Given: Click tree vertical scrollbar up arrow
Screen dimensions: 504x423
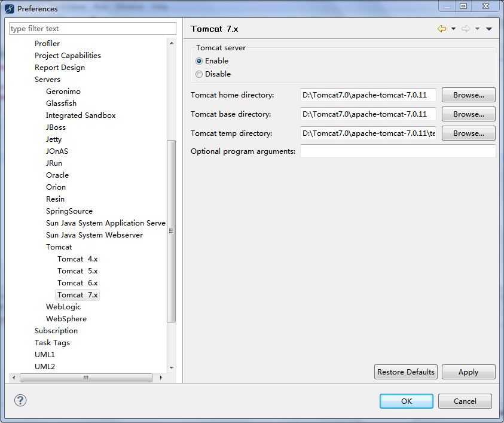Looking at the screenshot, I should (x=172, y=43).
